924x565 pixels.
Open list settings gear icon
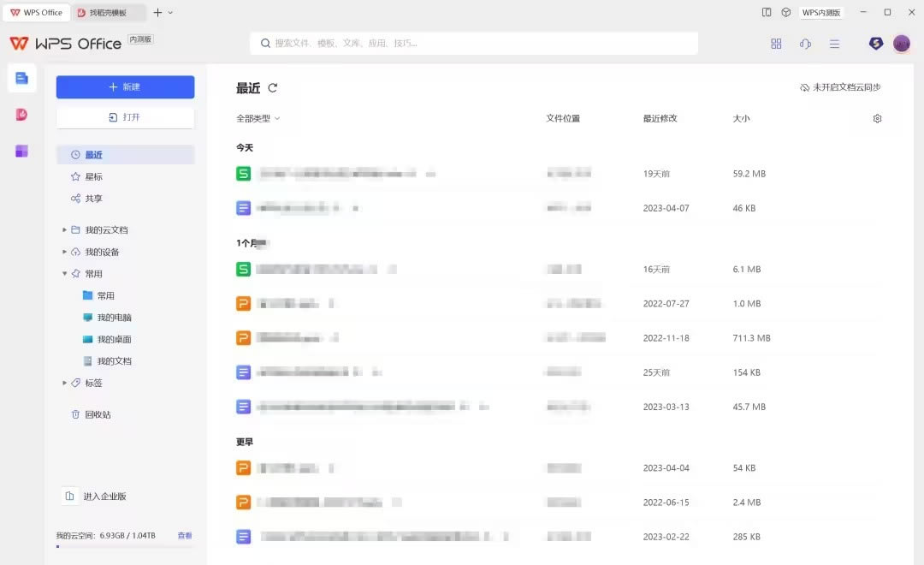(x=877, y=119)
